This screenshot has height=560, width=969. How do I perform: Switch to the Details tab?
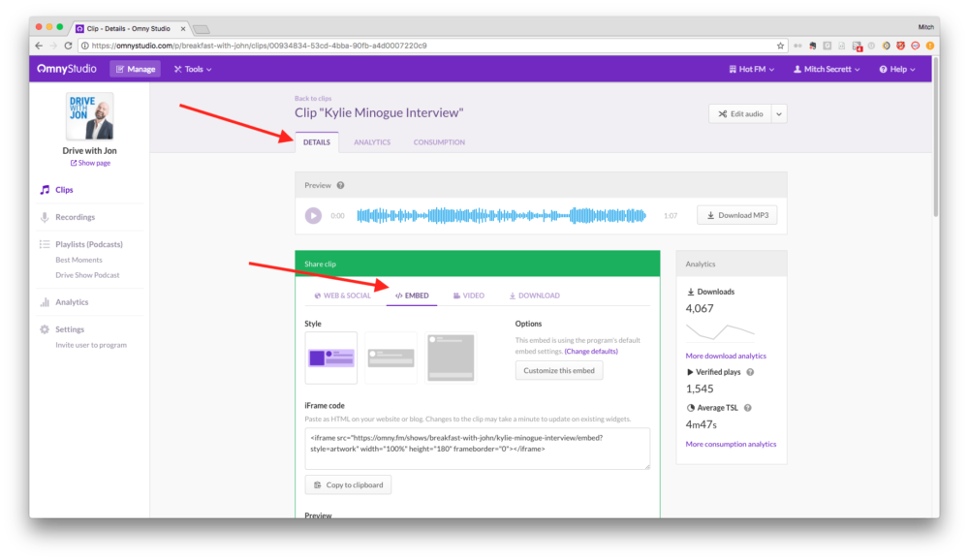pyautogui.click(x=317, y=142)
